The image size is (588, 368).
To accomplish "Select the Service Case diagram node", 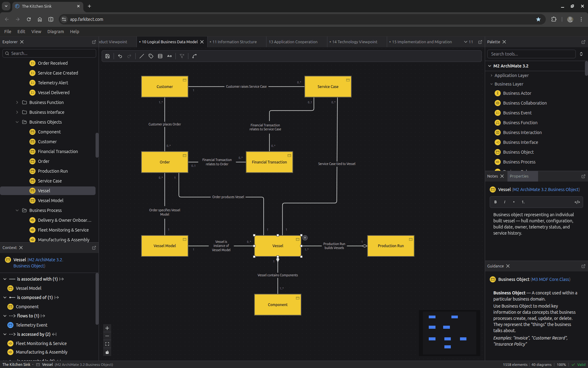I will click(328, 87).
